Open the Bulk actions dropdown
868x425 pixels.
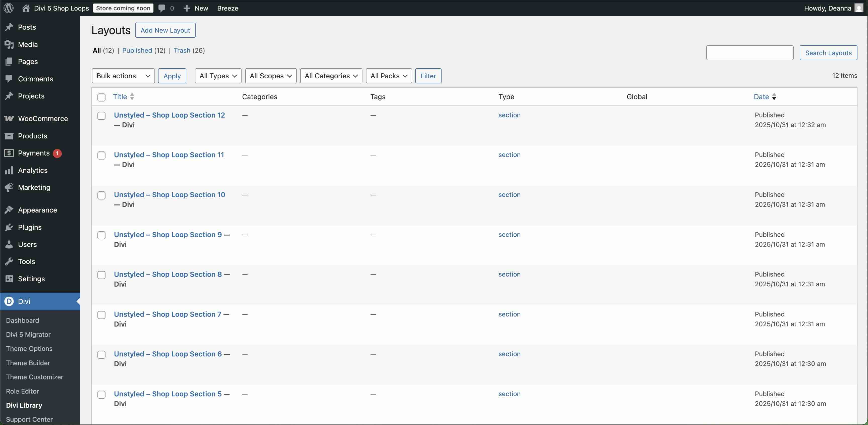123,76
